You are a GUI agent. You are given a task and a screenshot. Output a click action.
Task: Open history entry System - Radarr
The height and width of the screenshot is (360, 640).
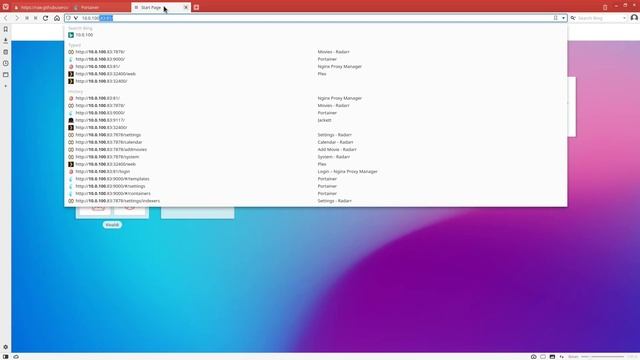[x=316, y=157]
